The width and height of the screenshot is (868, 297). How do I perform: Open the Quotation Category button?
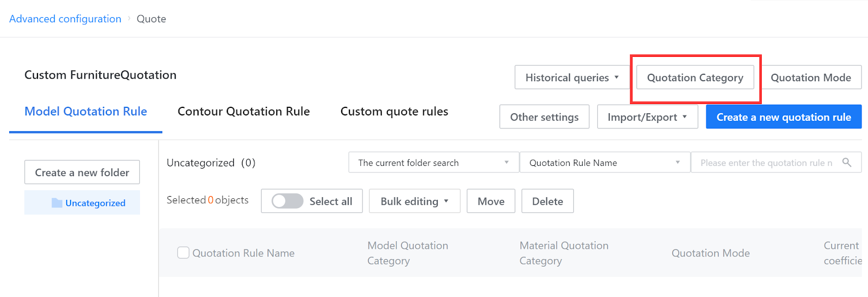(x=695, y=78)
